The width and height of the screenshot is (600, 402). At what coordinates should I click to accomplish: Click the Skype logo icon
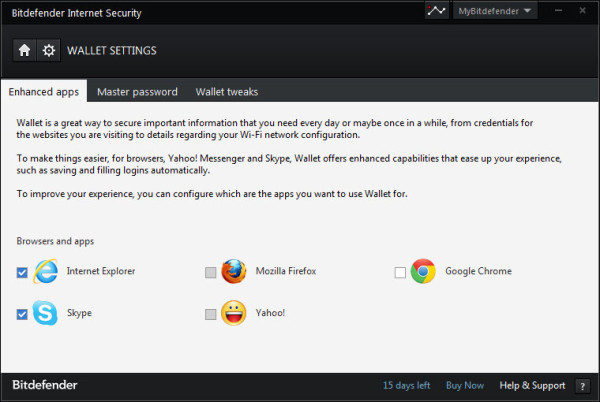click(45, 313)
